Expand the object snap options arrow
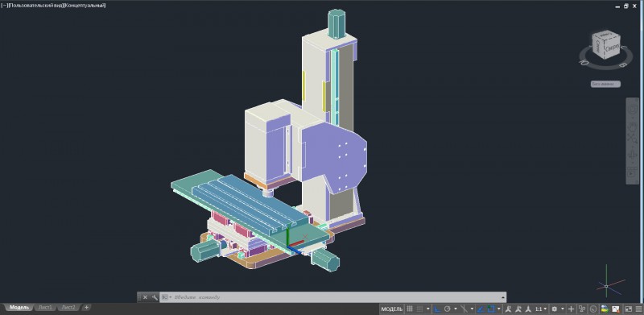 (x=498, y=309)
